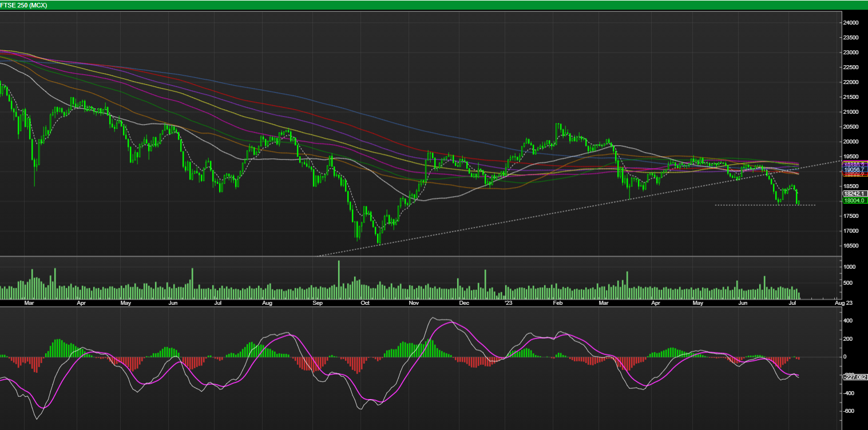Select the short horizontal dotted support line
The height and width of the screenshot is (430, 868).
click(x=765, y=205)
